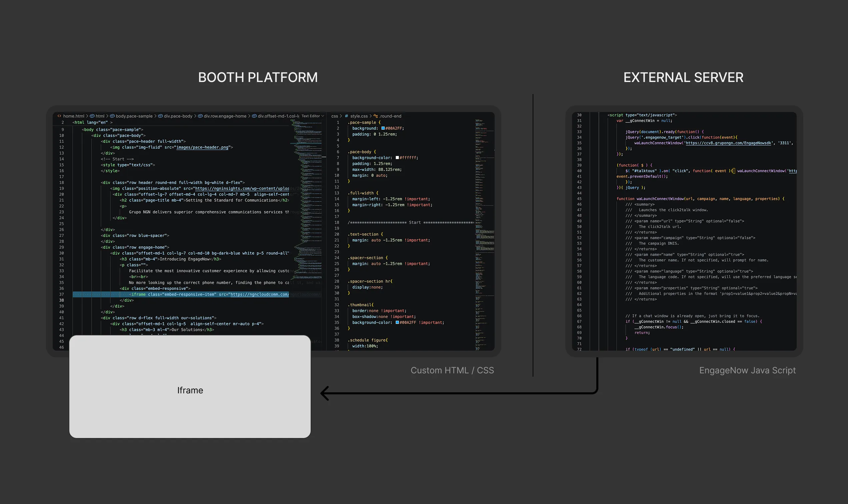This screenshot has height=504, width=848.
Task: Click the "event.preventDefault();" line
Action: pos(642,176)
